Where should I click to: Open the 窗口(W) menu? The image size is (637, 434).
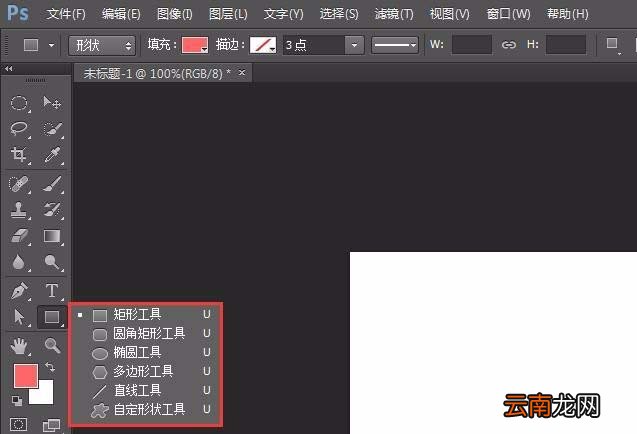click(508, 14)
